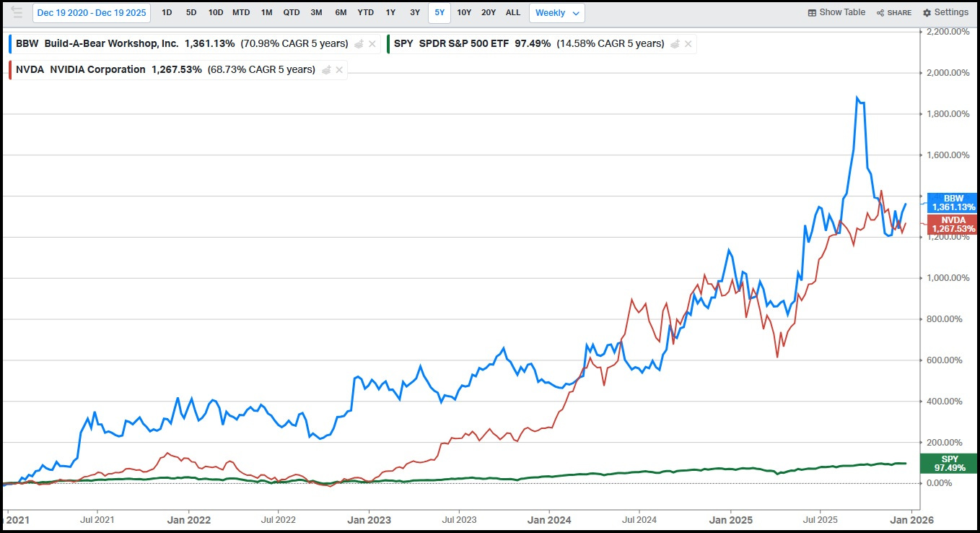Select the 1D time range

click(167, 13)
